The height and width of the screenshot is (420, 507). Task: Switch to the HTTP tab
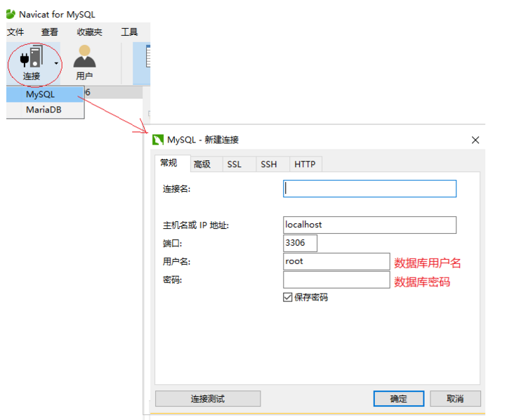tap(305, 164)
